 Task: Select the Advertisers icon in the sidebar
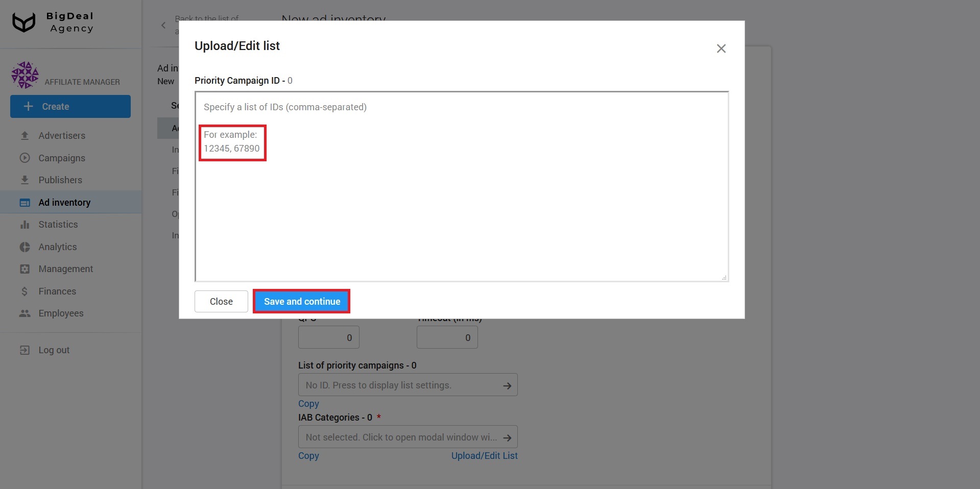point(25,135)
